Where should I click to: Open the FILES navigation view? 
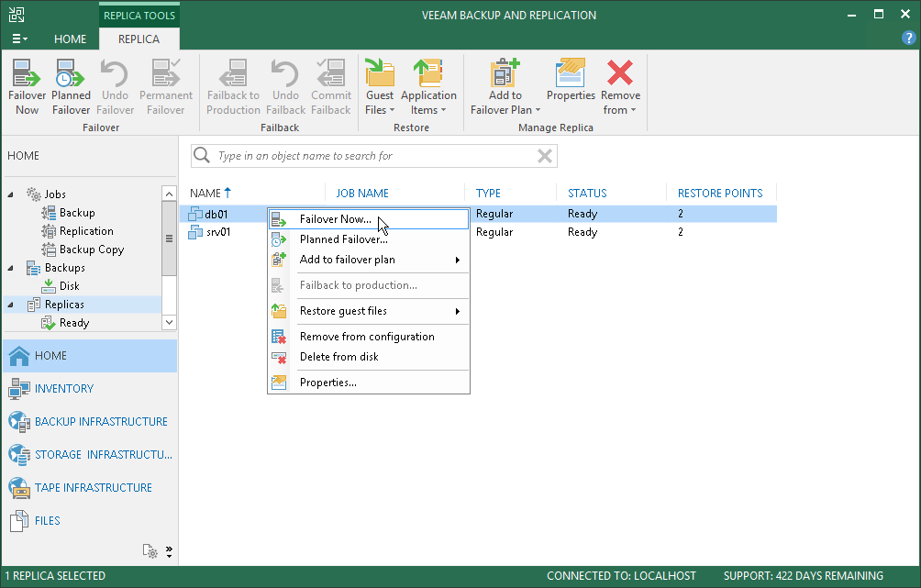pyautogui.click(x=90, y=520)
